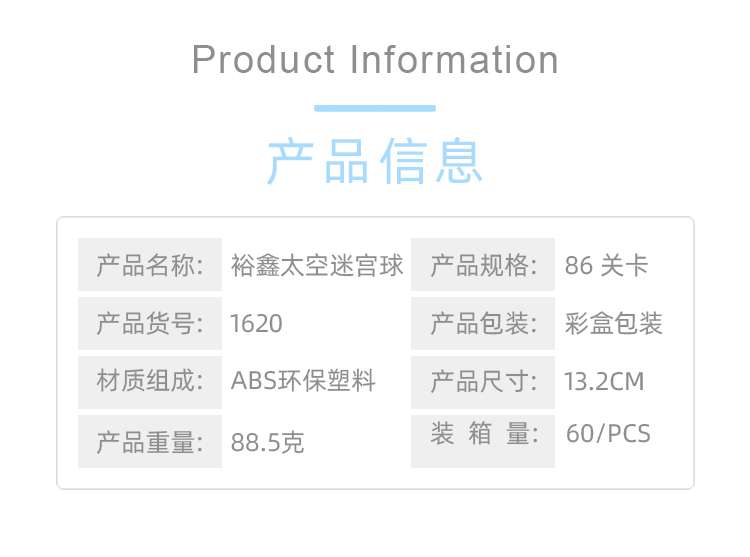The image size is (750, 557).
Task: Click the word 'Product' in the English heading
Action: pyautogui.click(x=263, y=61)
